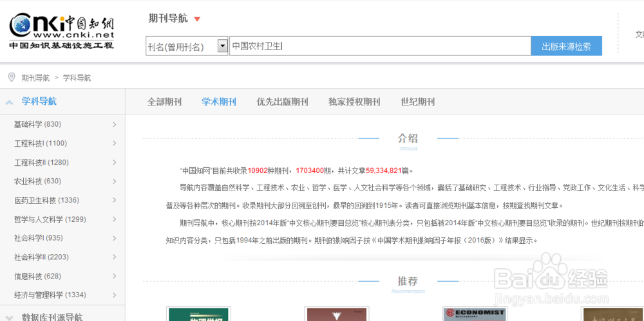Expand the 社会科学I chevron arrow
The image size is (644, 321).
pos(114,238)
